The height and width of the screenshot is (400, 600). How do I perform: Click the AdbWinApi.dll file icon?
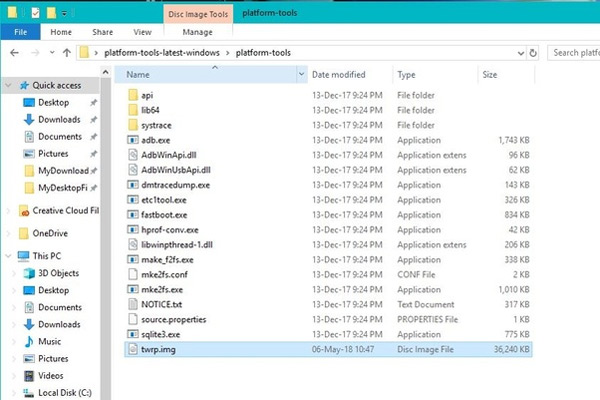(x=133, y=155)
